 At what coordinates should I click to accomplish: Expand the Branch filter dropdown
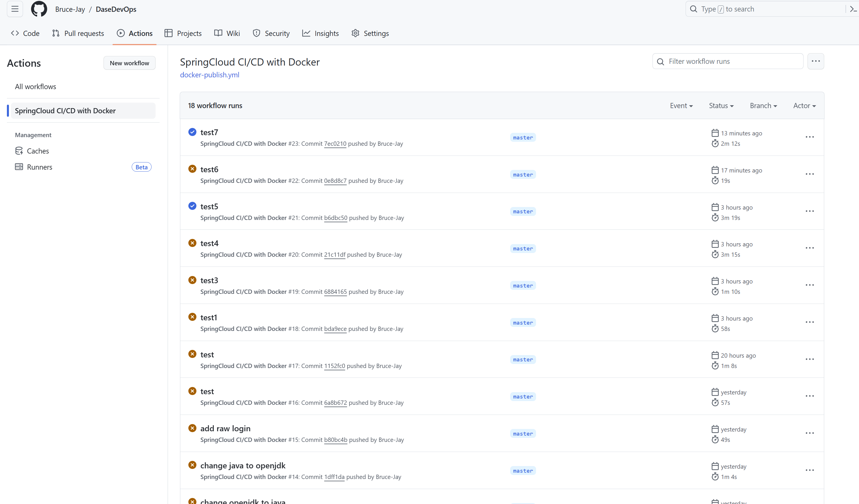763,106
